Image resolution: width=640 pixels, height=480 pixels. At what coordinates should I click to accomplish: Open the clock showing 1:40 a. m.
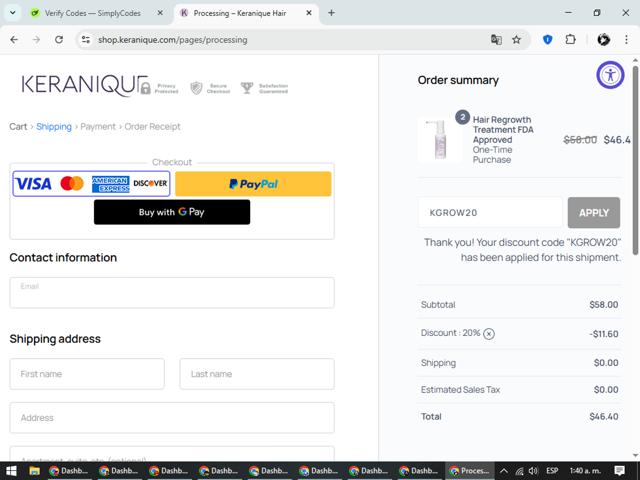pos(585,471)
